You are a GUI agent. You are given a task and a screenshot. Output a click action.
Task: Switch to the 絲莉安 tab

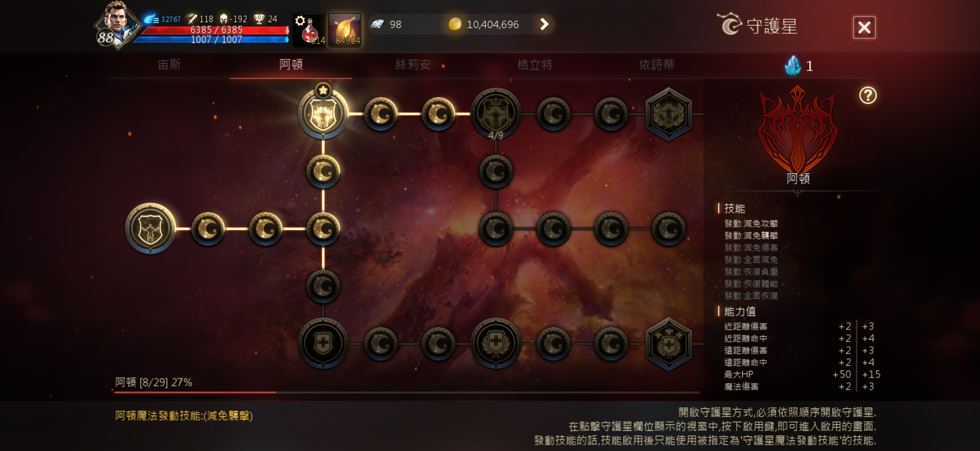[x=413, y=65]
